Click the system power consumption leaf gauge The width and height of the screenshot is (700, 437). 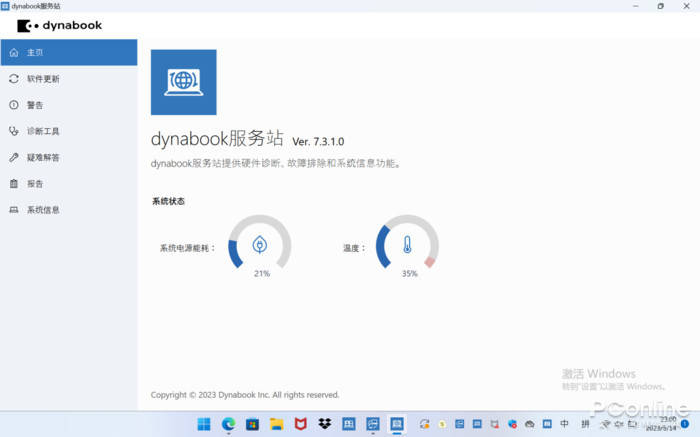point(260,244)
